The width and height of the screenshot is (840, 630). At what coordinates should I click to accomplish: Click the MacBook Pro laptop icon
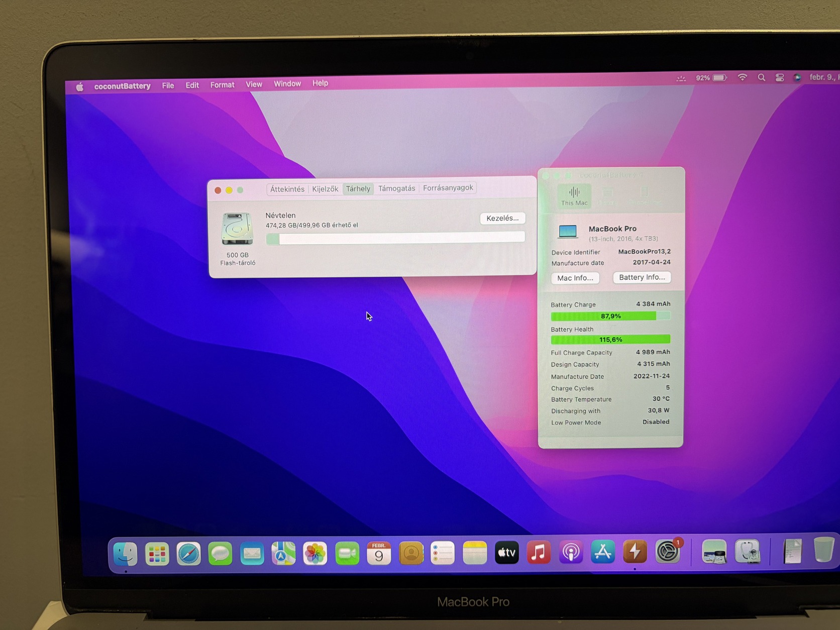pos(568,232)
